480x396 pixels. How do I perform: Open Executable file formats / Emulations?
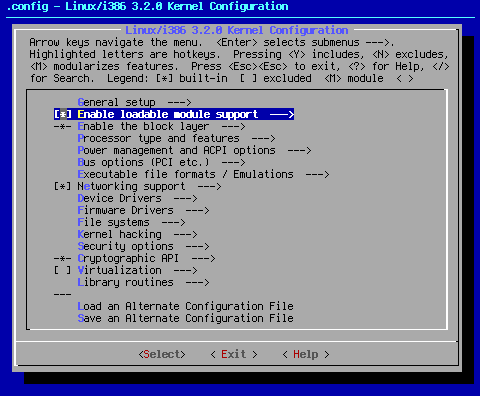[203, 174]
